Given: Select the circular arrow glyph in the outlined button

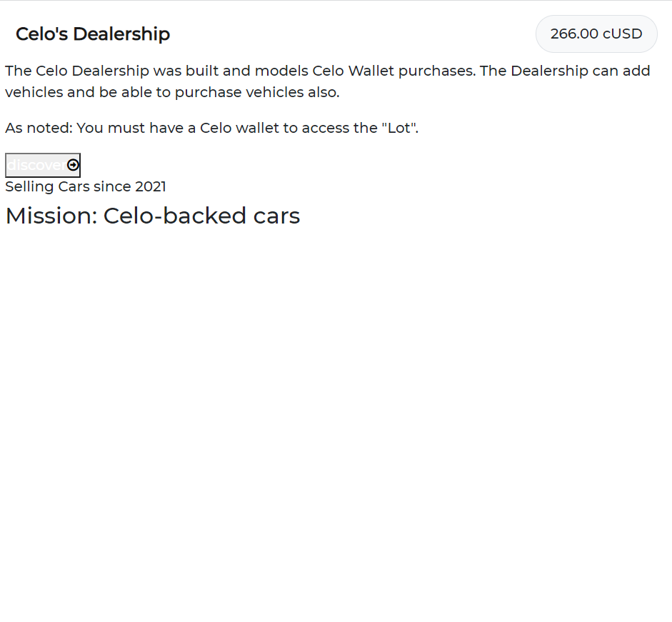Looking at the screenshot, I should click(x=73, y=165).
